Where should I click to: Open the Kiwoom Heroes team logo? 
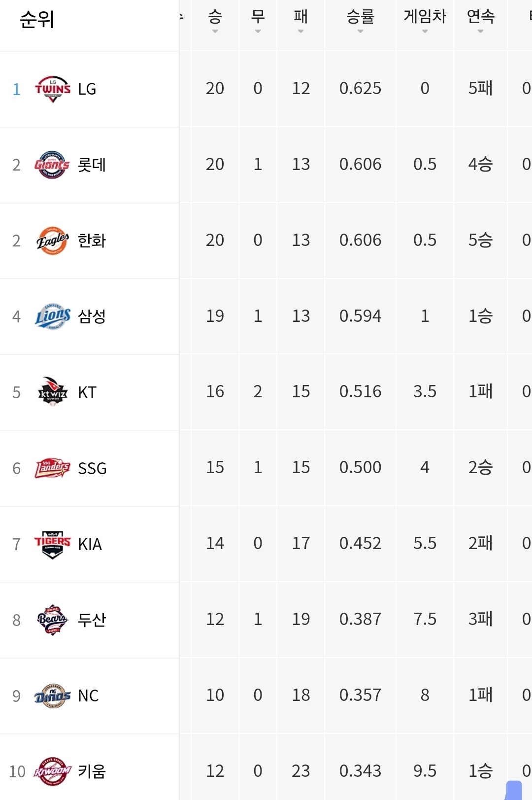click(x=53, y=771)
